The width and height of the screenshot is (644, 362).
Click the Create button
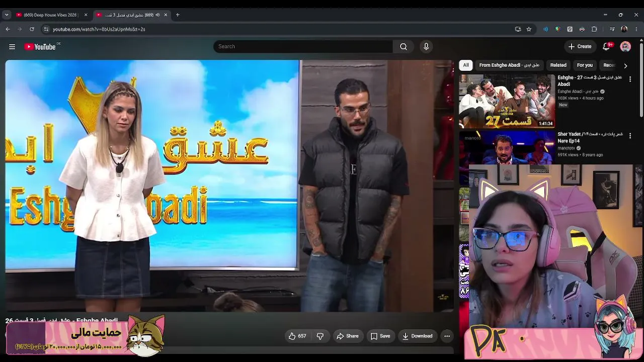click(580, 47)
